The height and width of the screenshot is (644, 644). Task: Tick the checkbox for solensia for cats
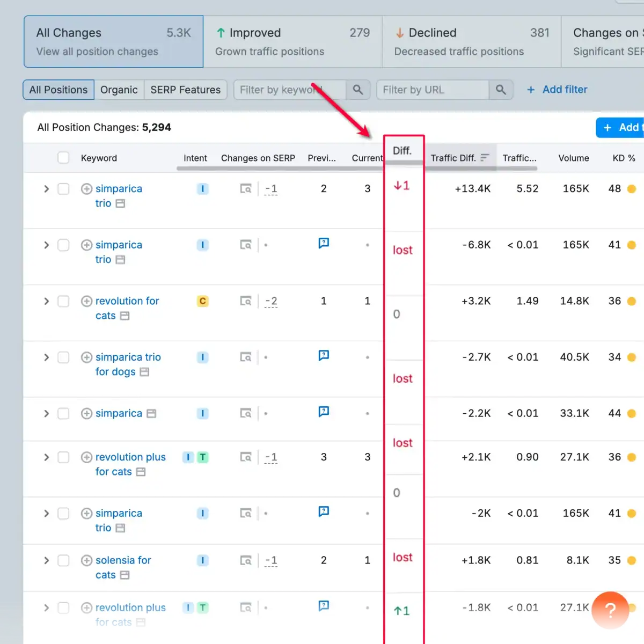pyautogui.click(x=63, y=560)
